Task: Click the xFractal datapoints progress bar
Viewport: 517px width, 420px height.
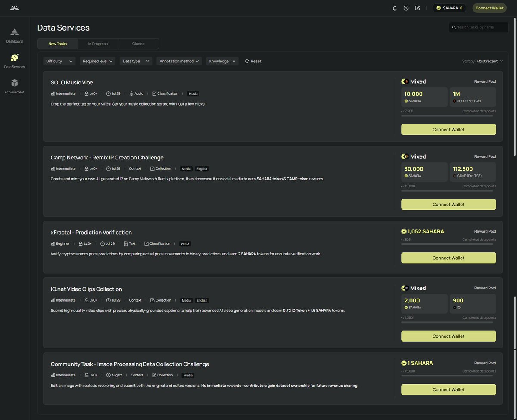Action: point(447,244)
